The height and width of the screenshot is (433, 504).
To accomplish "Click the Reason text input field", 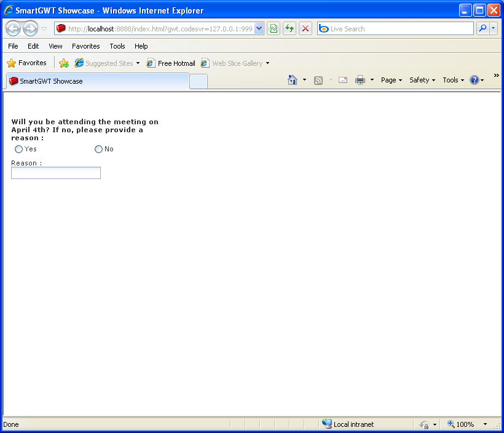I will (x=56, y=173).
